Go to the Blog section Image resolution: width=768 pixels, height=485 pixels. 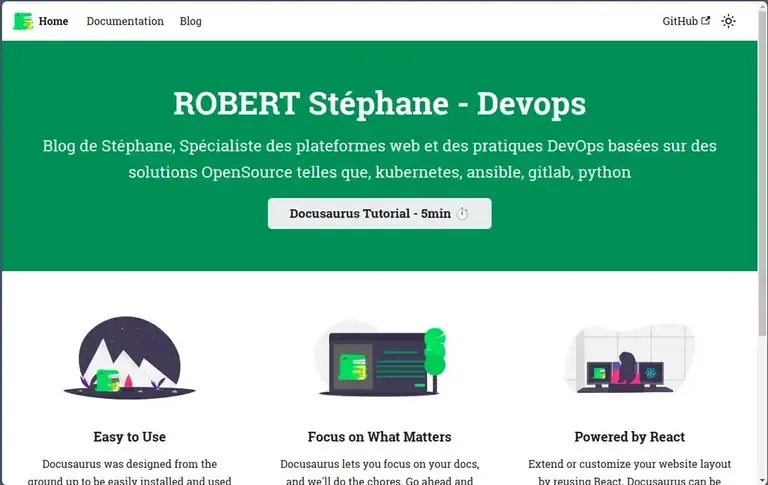[x=191, y=21]
